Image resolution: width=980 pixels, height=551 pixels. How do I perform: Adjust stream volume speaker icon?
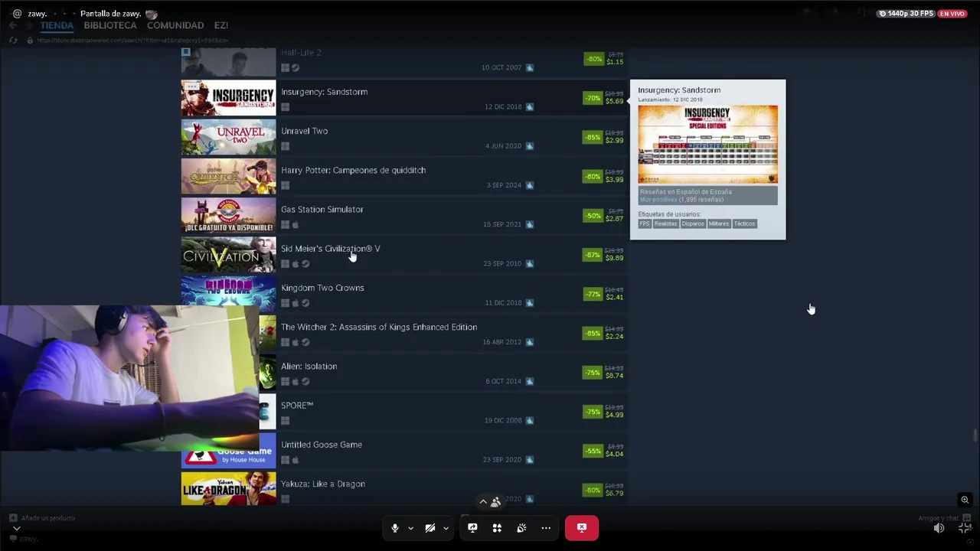[x=939, y=528]
